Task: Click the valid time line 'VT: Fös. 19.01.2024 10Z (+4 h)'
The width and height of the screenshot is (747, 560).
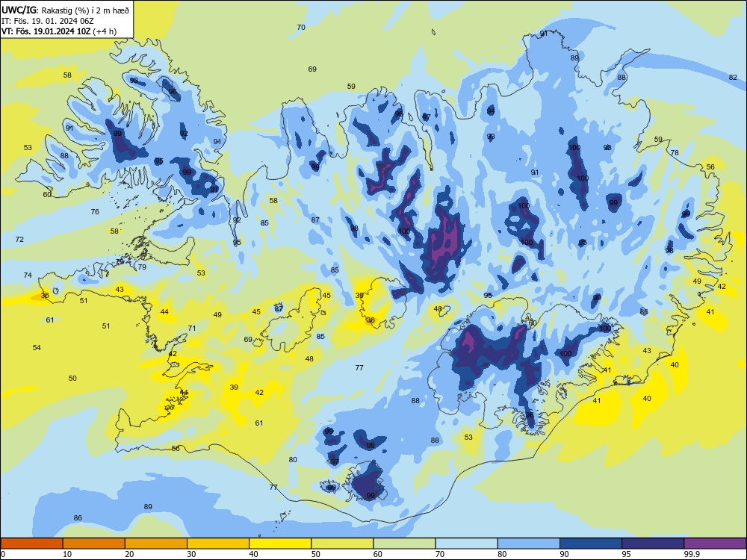Action: (x=58, y=31)
